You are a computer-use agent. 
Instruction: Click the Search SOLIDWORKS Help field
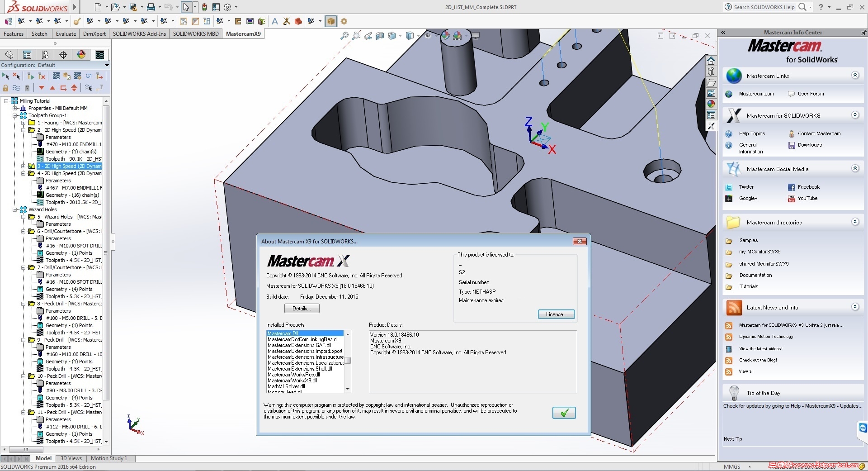(x=764, y=7)
